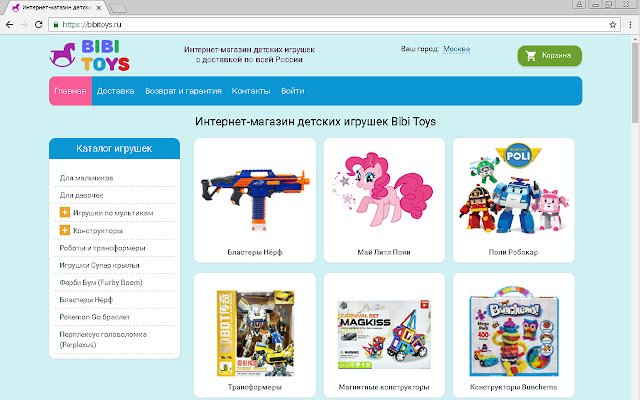Viewport: 640px width, 400px height.
Task: Open Трансформеры card caption
Action: coord(255,387)
